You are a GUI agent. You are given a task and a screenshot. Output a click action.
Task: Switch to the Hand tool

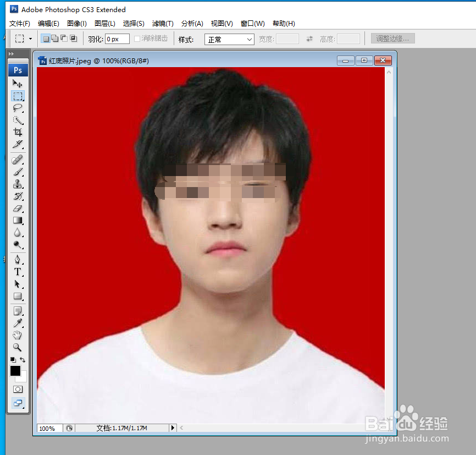pos(17,333)
